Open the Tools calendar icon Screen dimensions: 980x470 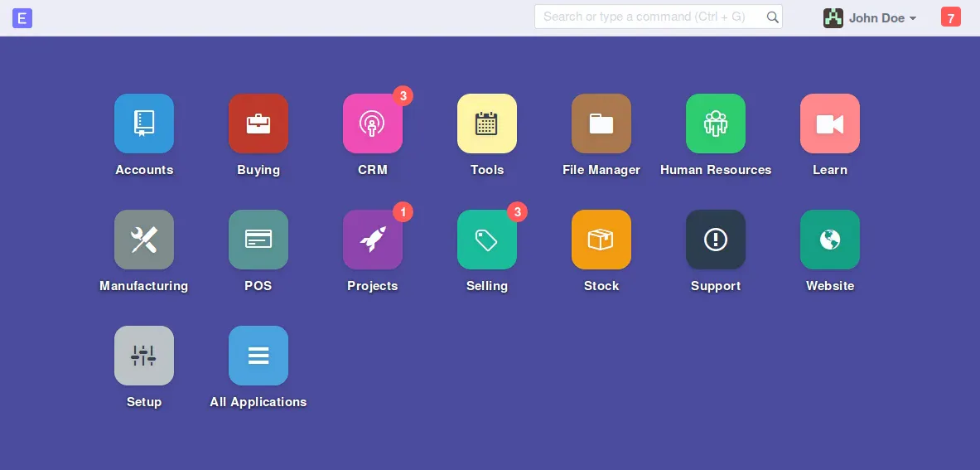tap(487, 124)
